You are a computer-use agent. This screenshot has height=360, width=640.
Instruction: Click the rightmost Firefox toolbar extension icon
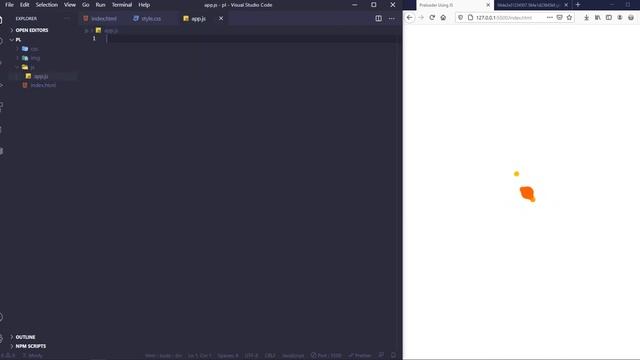pyautogui.click(x=631, y=18)
